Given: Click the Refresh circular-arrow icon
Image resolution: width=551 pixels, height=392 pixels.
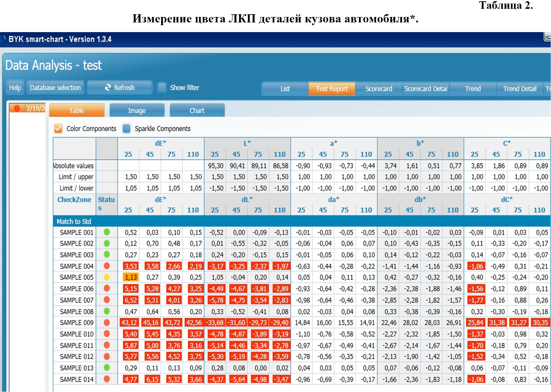Looking at the screenshot, I should (x=108, y=88).
